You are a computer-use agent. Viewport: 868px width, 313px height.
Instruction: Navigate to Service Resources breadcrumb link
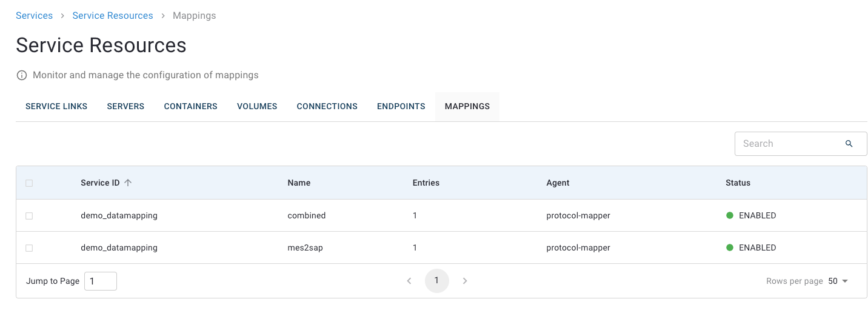(x=113, y=16)
